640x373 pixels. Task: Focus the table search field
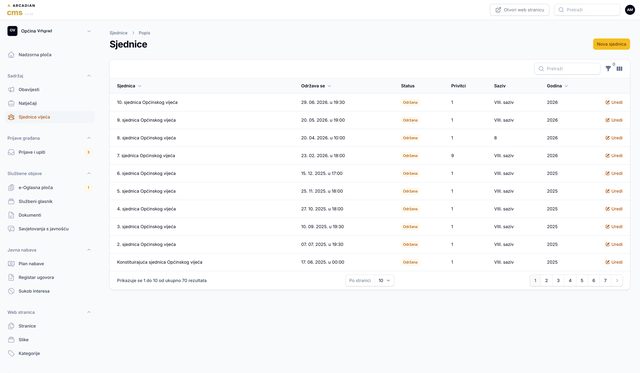tap(567, 69)
